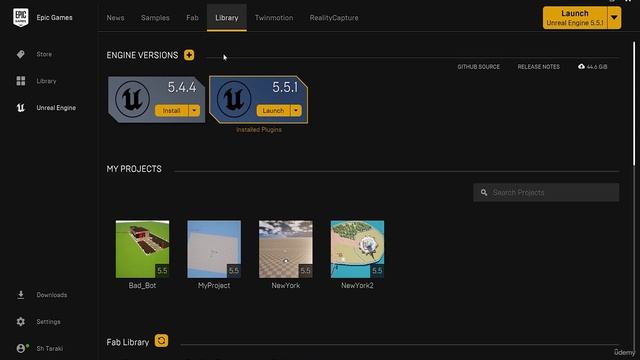Click the Bad_Bot project name
Screen dimensions: 640x360
pos(142,285)
